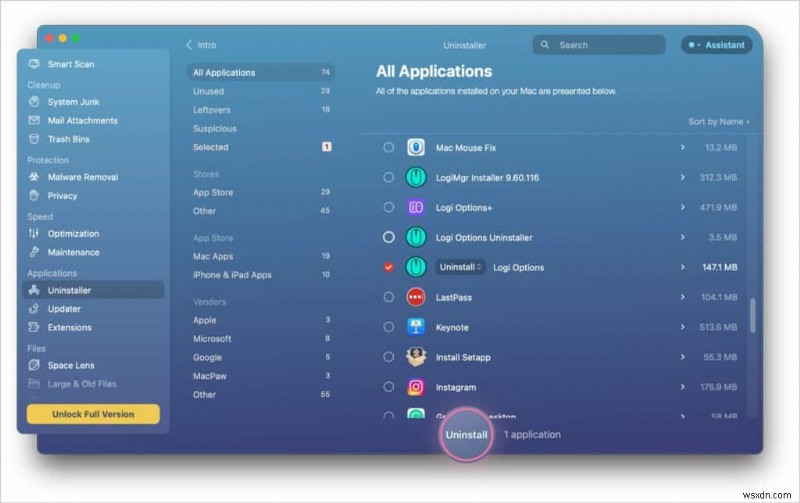The width and height of the screenshot is (800, 503).
Task: Open the Privacy hand icon
Action: click(x=34, y=195)
